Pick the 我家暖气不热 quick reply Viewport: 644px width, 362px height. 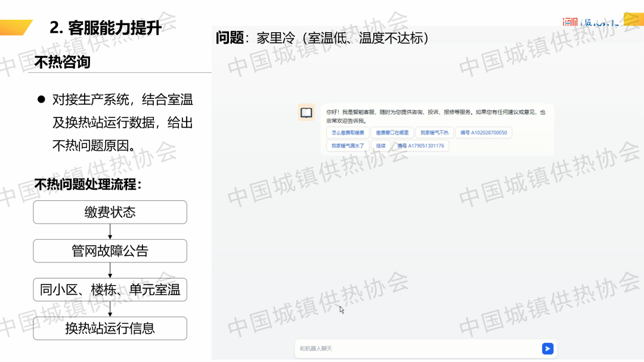click(x=434, y=133)
